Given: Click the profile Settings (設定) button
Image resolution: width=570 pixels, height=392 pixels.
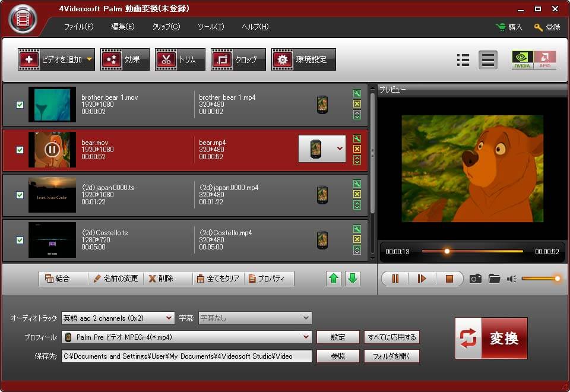Looking at the screenshot, I should (338, 337).
